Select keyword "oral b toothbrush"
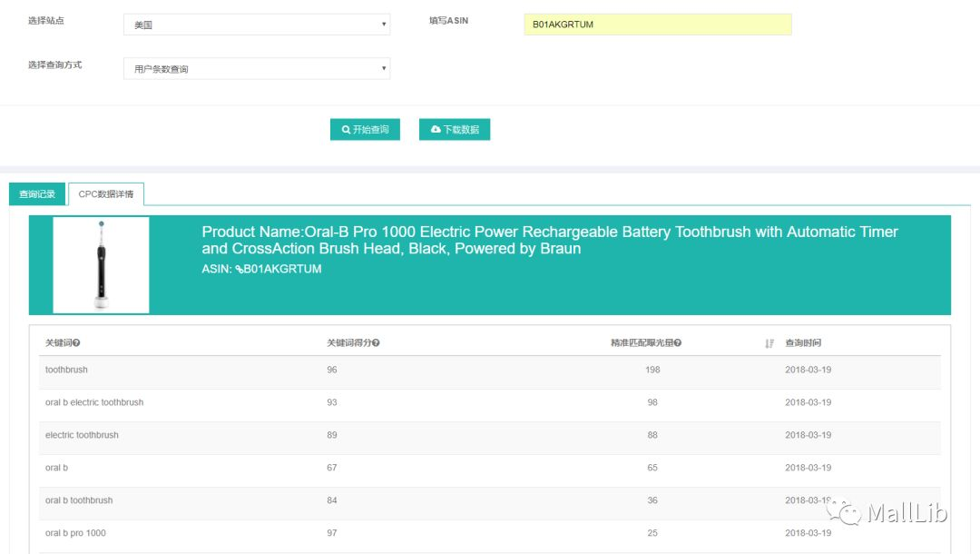This screenshot has height=554, width=980. coord(79,500)
